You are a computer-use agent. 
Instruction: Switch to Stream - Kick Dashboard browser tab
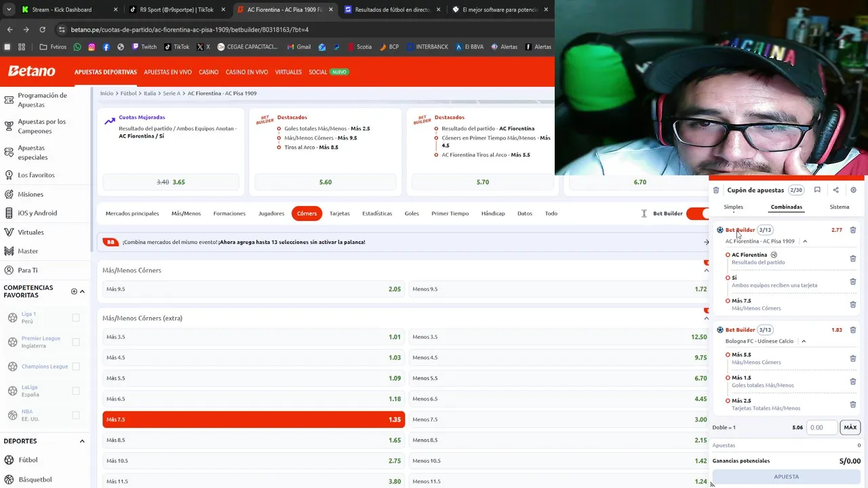pos(71,9)
